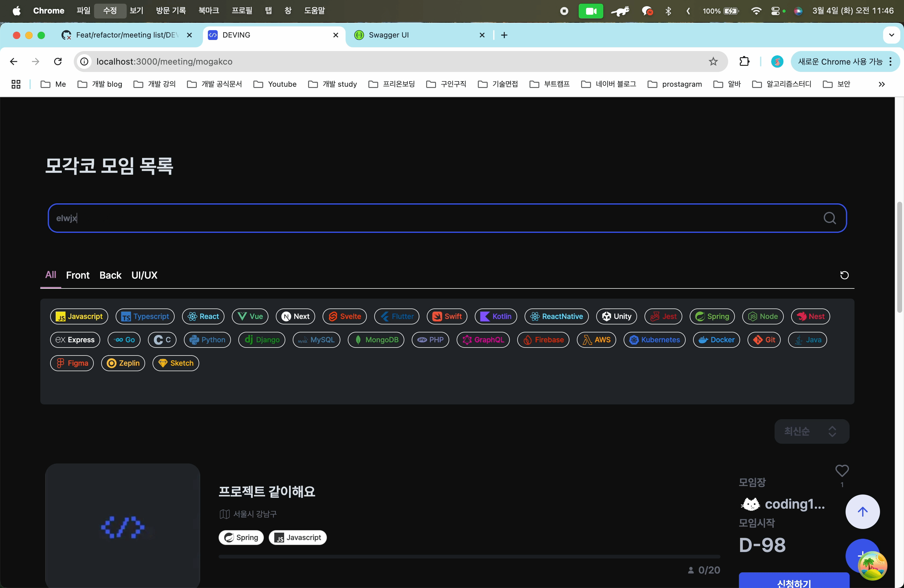The width and height of the screenshot is (904, 588).
Task: Expand hidden bookmarks overflow chevron
Action: click(x=881, y=84)
